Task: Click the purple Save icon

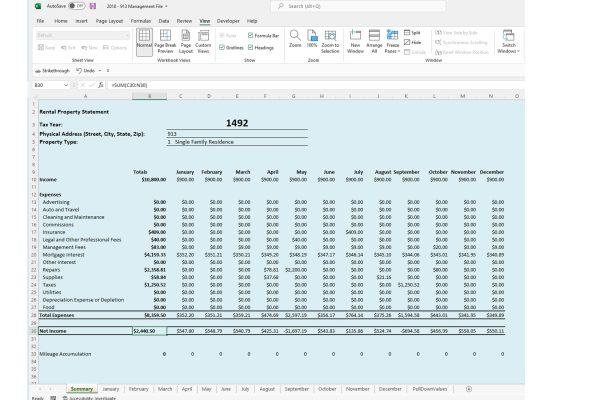Action: tap(93, 6)
